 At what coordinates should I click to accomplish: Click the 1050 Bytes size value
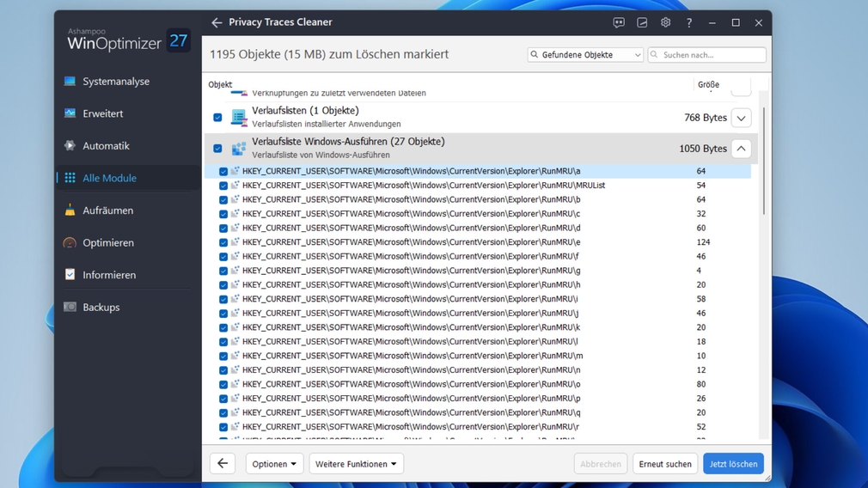703,149
